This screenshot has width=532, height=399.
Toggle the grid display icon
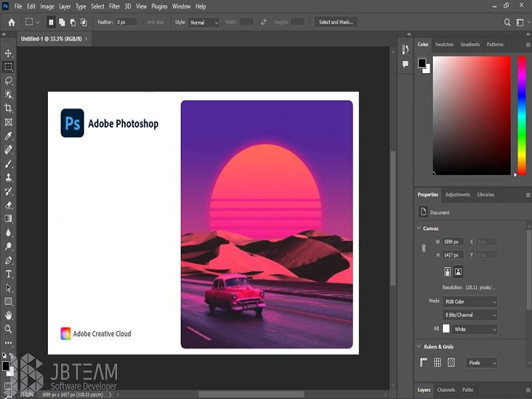(438, 362)
